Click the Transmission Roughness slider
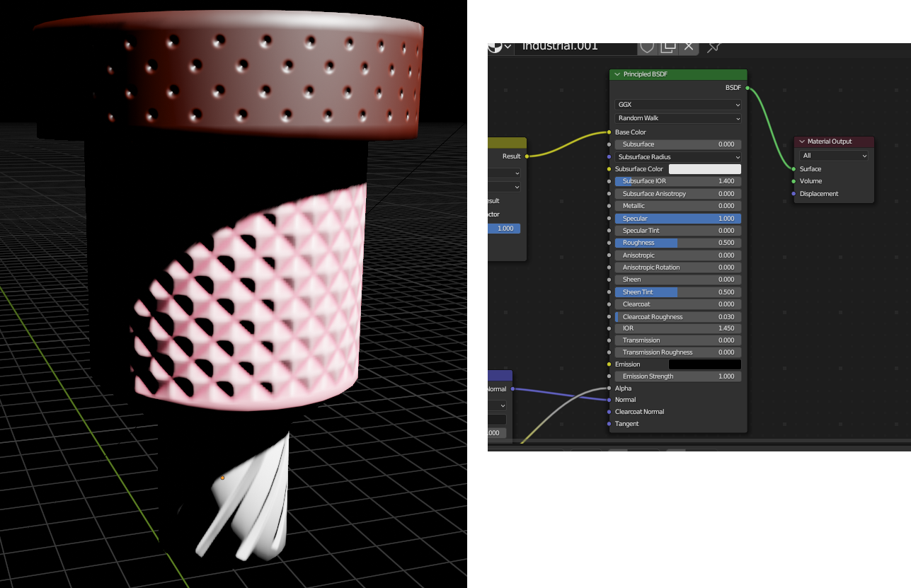Screen dimensions: 911x588 [x=678, y=352]
